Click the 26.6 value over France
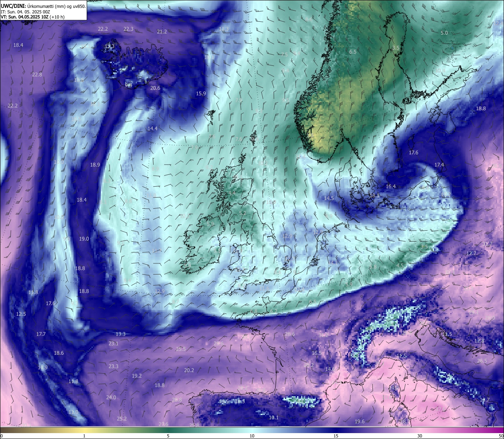 click(x=289, y=334)
